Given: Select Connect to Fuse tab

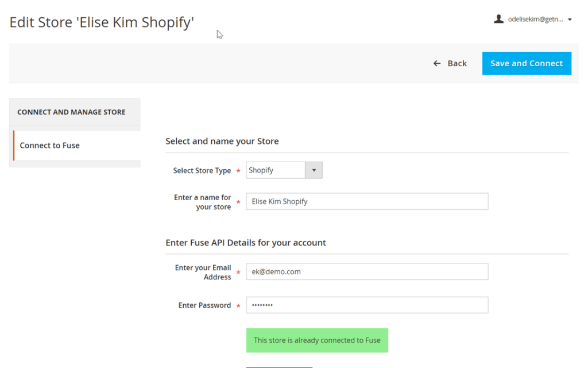Looking at the screenshot, I should 77,145.
